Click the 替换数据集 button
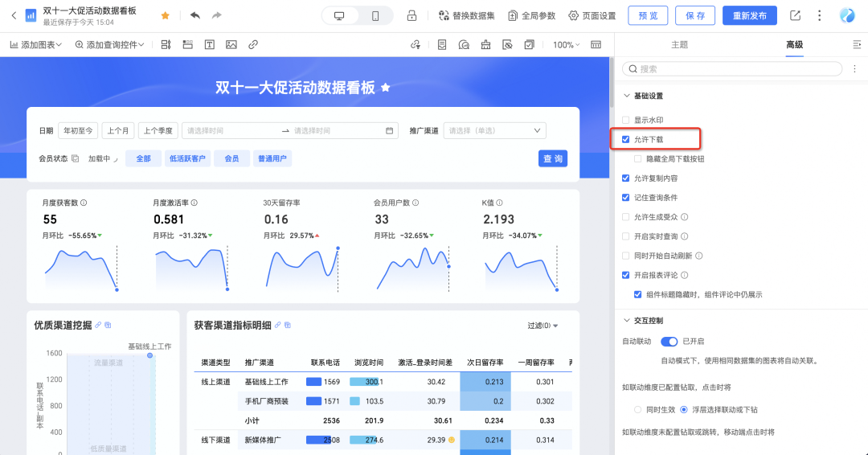The height and width of the screenshot is (455, 868). click(466, 15)
